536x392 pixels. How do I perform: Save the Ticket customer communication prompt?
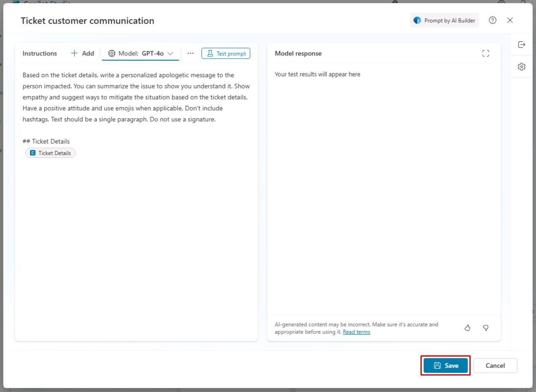point(445,365)
